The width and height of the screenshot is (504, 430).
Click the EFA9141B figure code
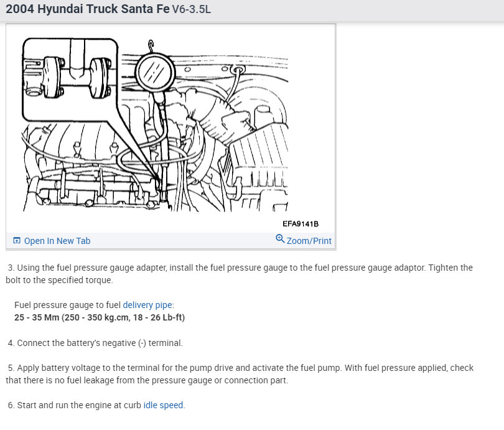pyautogui.click(x=301, y=224)
